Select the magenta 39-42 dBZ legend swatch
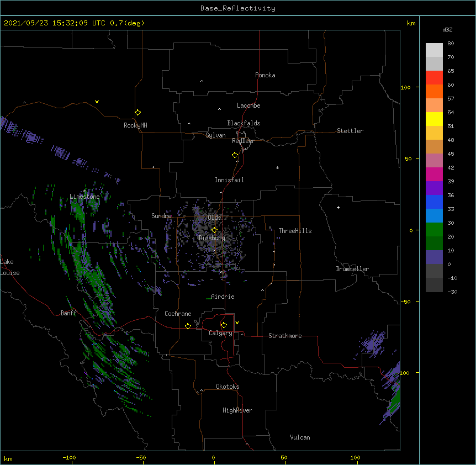This screenshot has height=465, width=476. [x=434, y=174]
